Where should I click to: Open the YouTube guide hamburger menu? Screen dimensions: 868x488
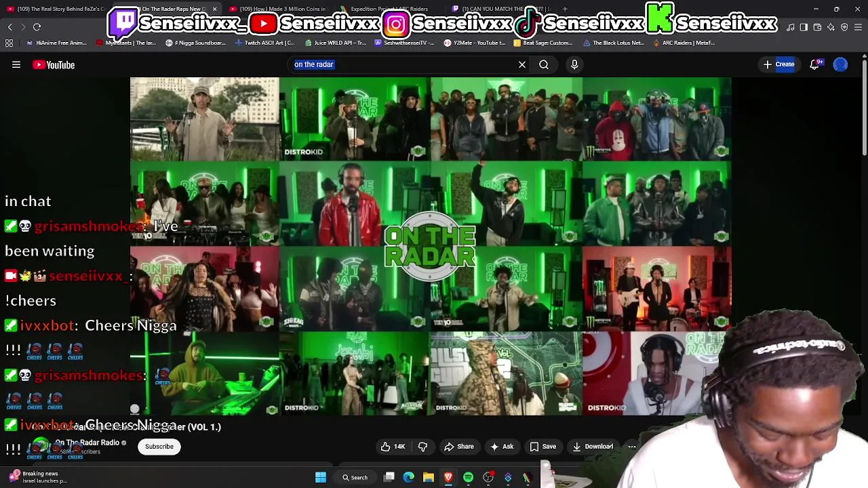(x=16, y=65)
